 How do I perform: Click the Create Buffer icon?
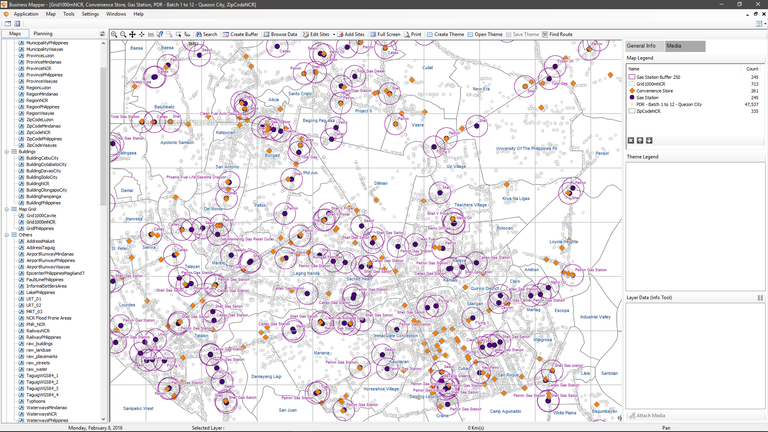coord(226,34)
